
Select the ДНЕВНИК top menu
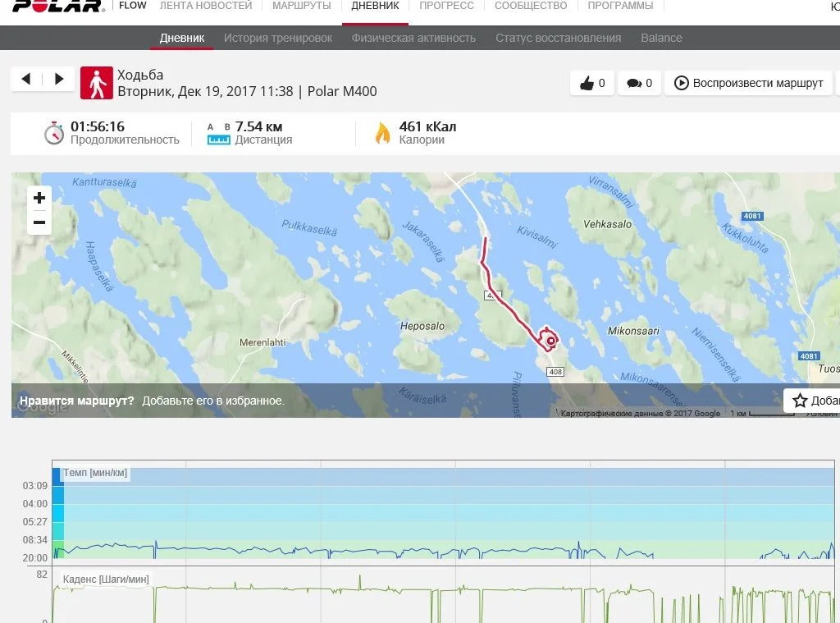point(375,6)
